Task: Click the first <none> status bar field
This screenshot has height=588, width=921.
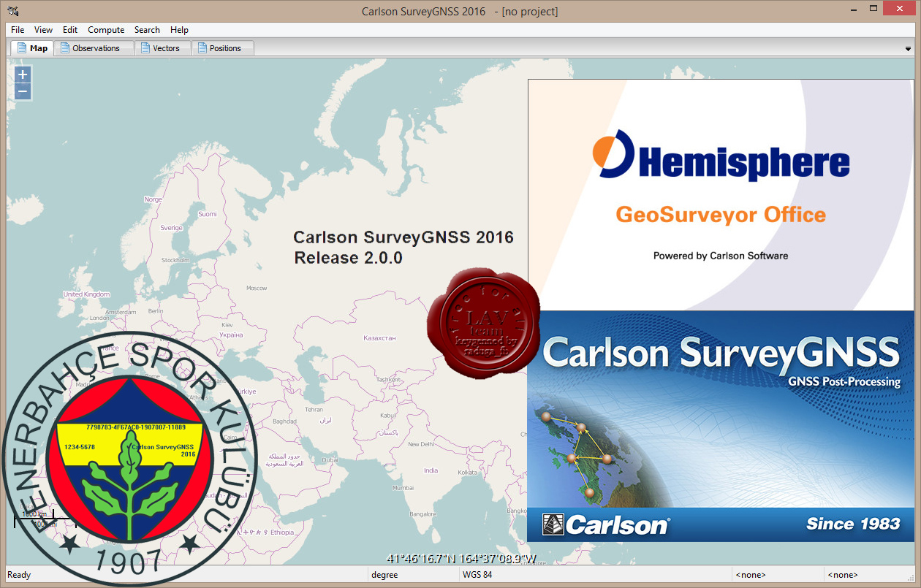Action: (778, 575)
